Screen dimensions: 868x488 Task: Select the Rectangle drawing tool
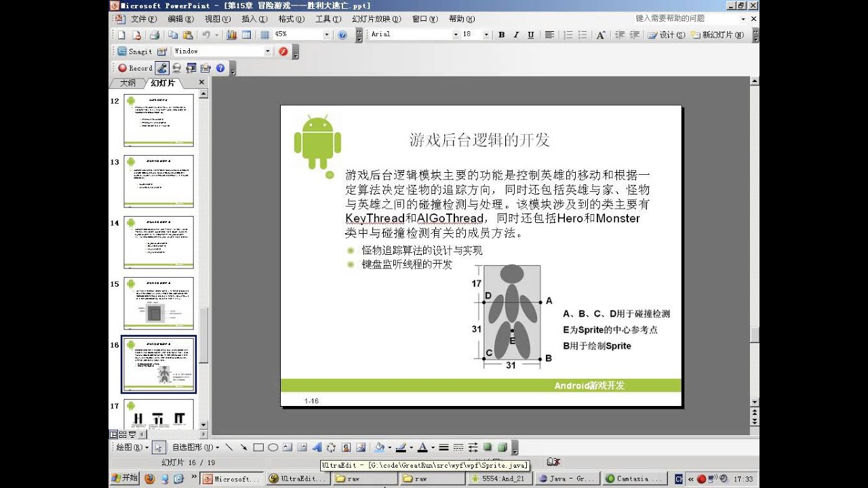[258, 447]
